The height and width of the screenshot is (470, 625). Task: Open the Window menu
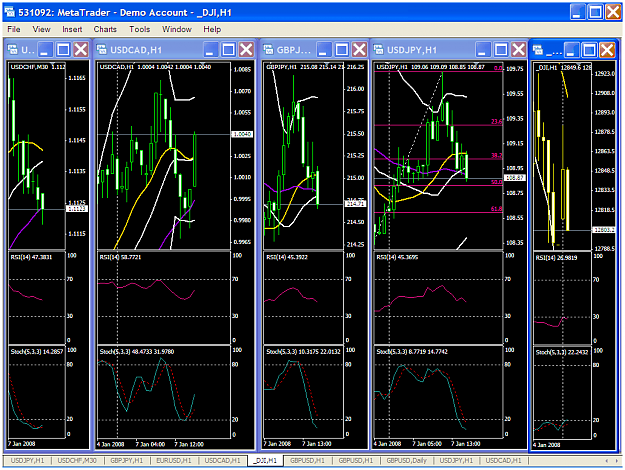pos(177,29)
